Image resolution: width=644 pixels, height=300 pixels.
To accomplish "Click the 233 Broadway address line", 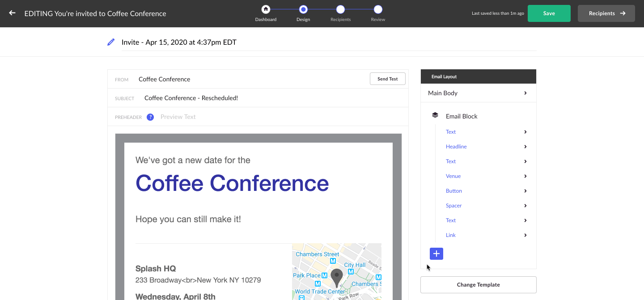I will click(x=198, y=280).
